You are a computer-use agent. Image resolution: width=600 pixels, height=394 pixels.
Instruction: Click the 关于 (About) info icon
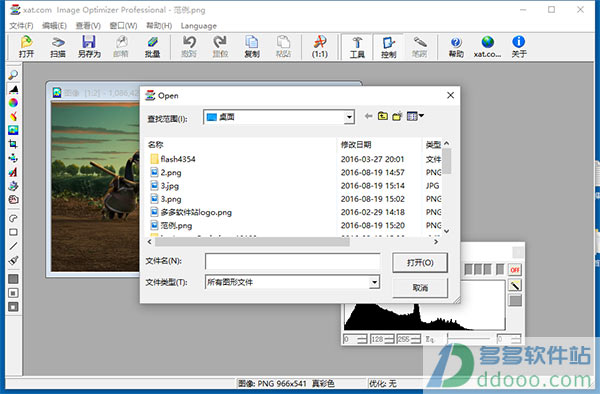point(519,47)
